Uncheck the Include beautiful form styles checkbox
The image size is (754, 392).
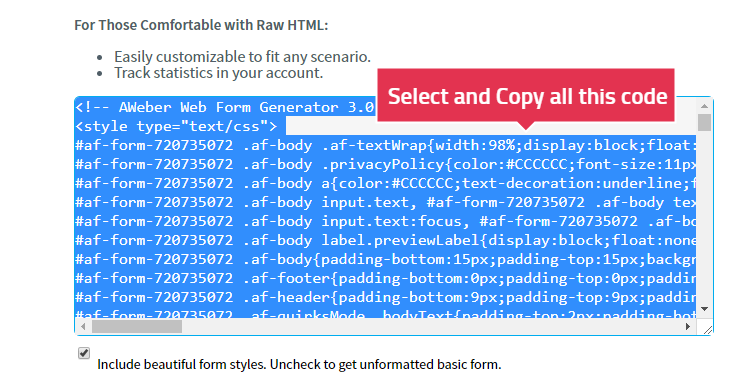point(84,353)
